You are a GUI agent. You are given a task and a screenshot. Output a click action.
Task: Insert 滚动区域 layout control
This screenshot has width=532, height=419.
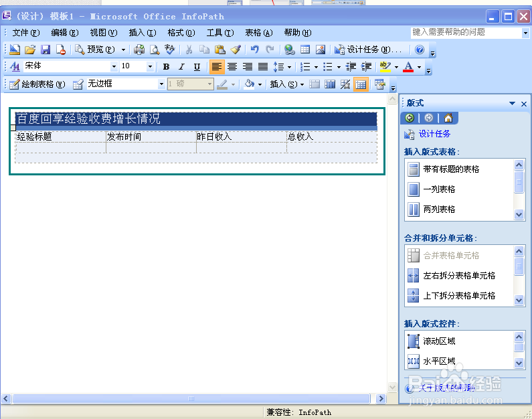pyautogui.click(x=431, y=341)
